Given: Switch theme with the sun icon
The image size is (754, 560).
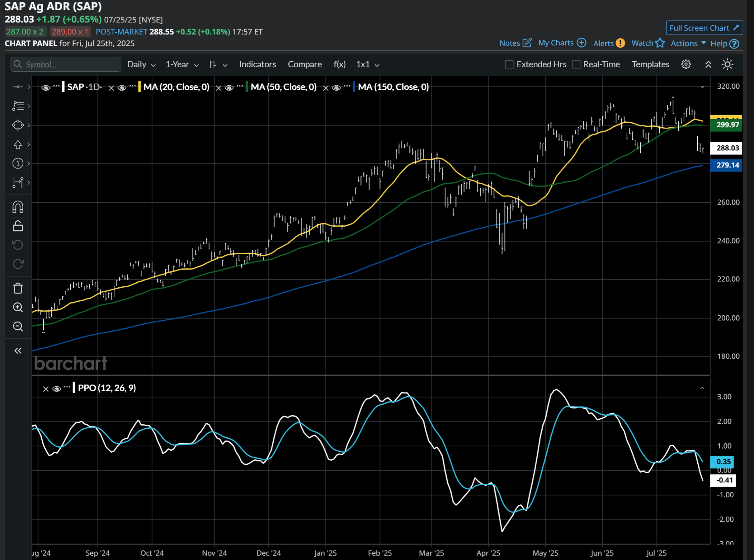Looking at the screenshot, I should tap(727, 64).
